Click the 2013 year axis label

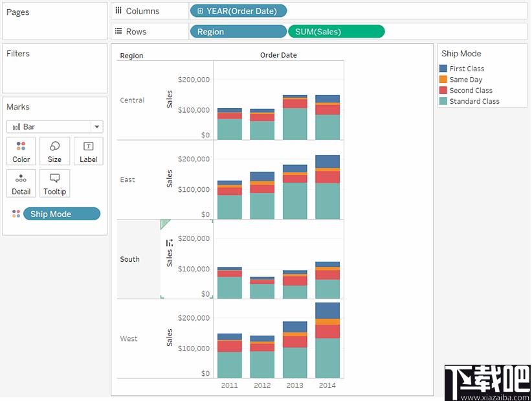294,385
